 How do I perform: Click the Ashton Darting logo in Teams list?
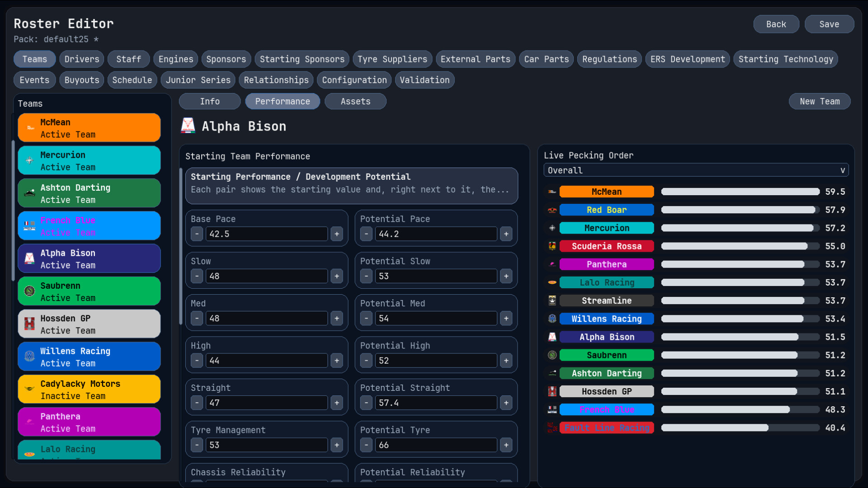[30, 193]
